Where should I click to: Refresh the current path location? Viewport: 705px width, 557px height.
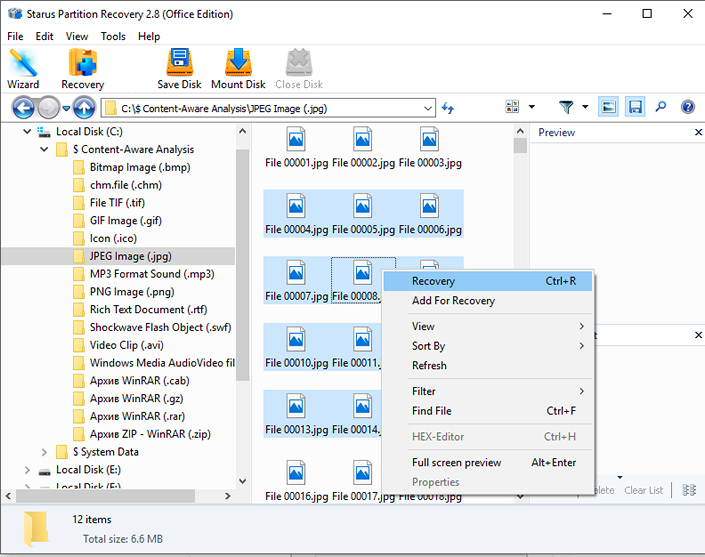pos(447,108)
